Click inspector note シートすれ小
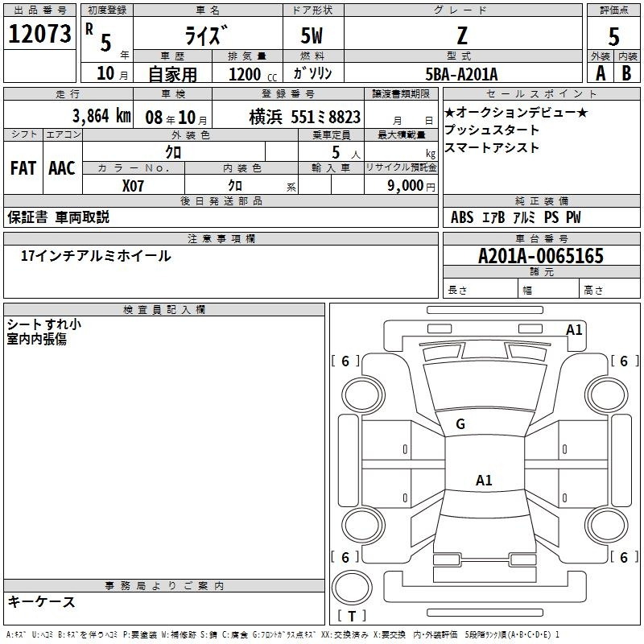644x644 pixels. pyautogui.click(x=44, y=324)
